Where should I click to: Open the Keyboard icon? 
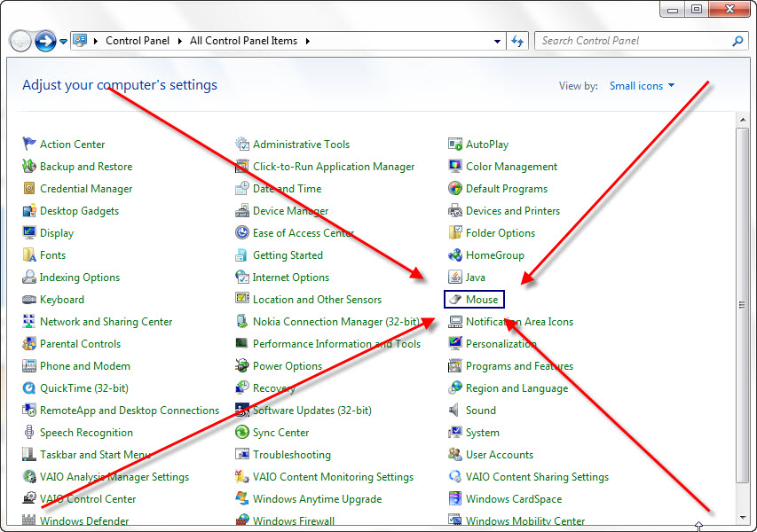(x=29, y=299)
